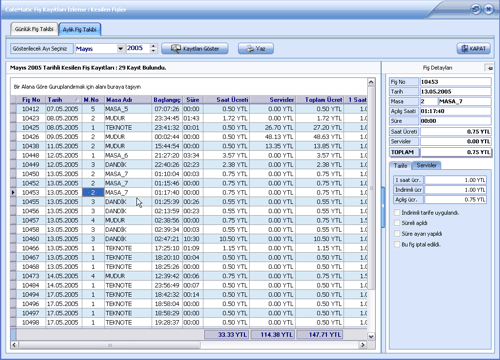500x360 pixels.
Task: Click the pin icon in Fiş Detayları header
Action: (x=490, y=68)
